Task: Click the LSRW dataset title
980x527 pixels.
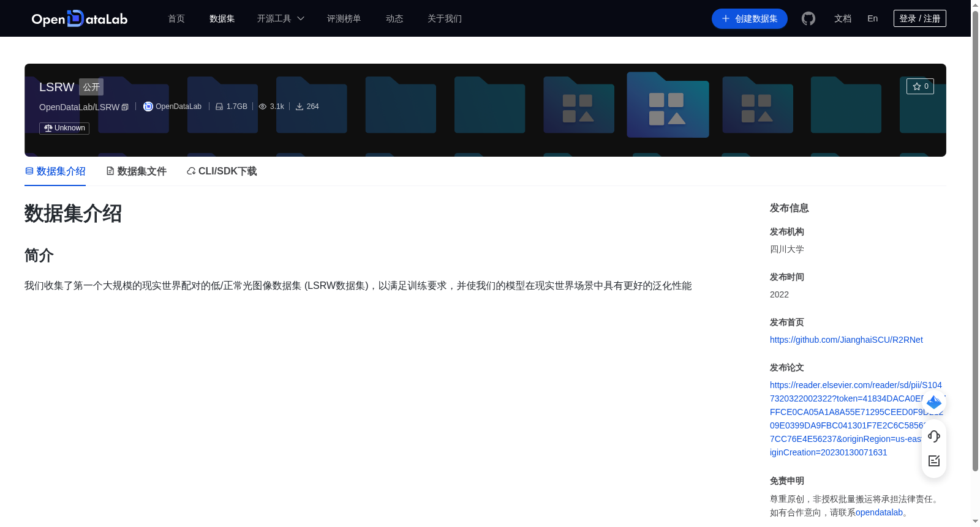Action: (x=56, y=87)
